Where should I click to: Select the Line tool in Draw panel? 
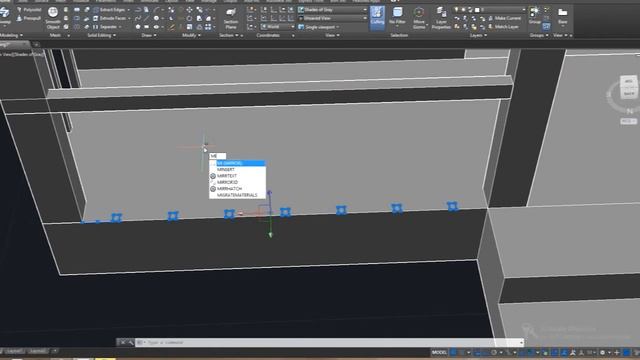coord(147,18)
